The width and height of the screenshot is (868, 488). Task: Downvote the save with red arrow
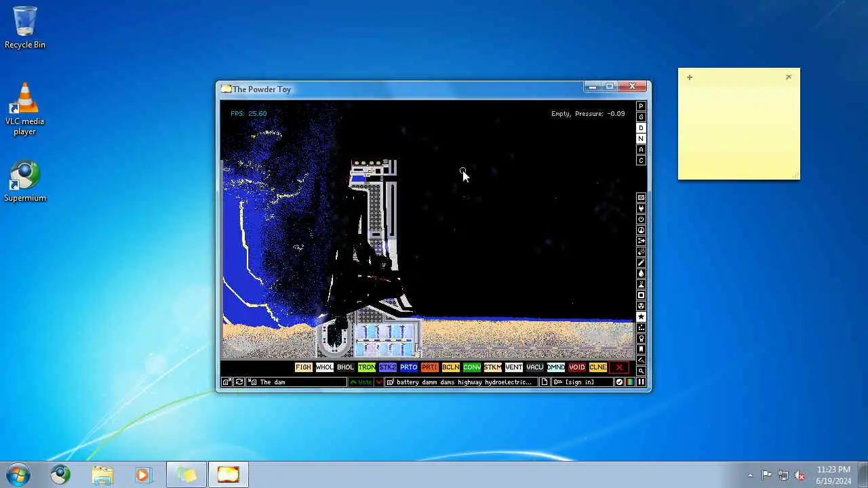pos(379,382)
